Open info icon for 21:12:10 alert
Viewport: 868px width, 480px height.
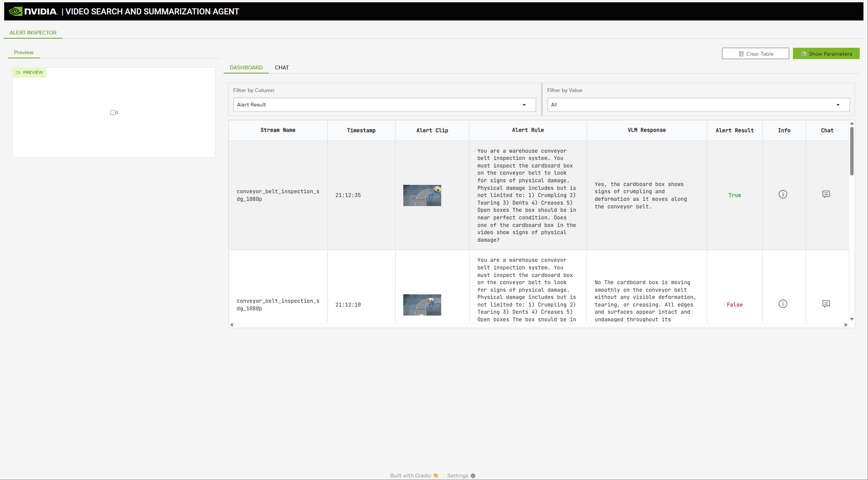(783, 304)
